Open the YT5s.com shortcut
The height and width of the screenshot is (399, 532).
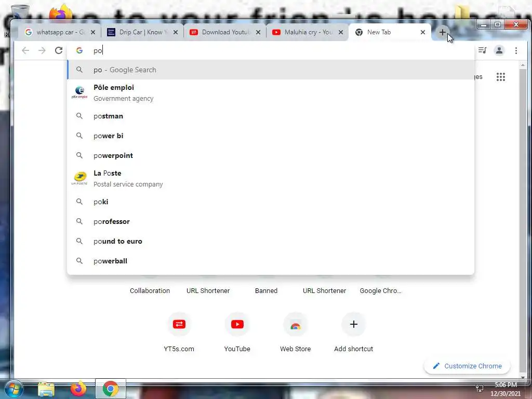pyautogui.click(x=179, y=332)
